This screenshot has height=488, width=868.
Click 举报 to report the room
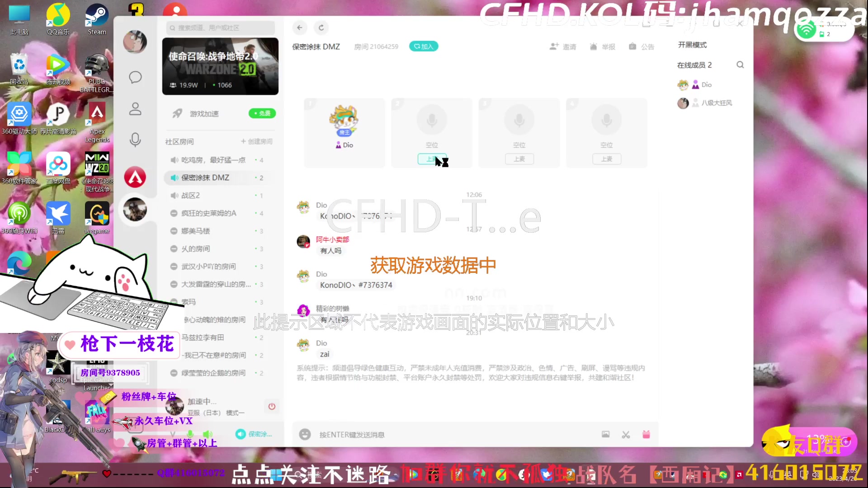[x=603, y=47]
